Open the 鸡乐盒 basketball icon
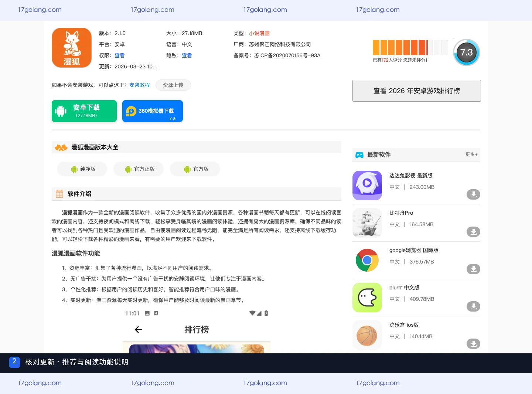 click(367, 335)
